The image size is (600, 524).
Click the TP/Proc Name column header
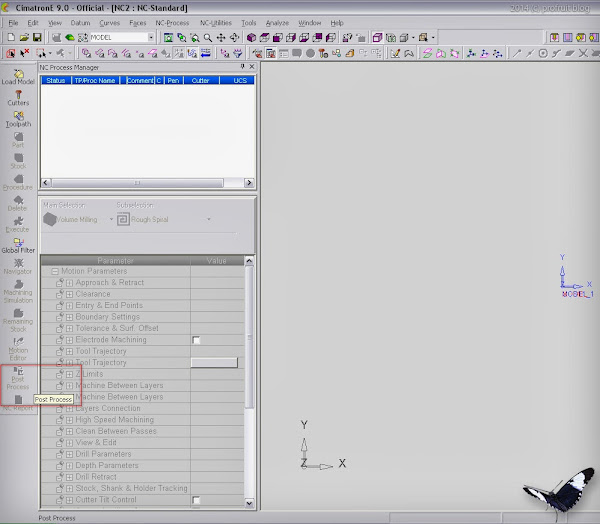tap(95, 80)
